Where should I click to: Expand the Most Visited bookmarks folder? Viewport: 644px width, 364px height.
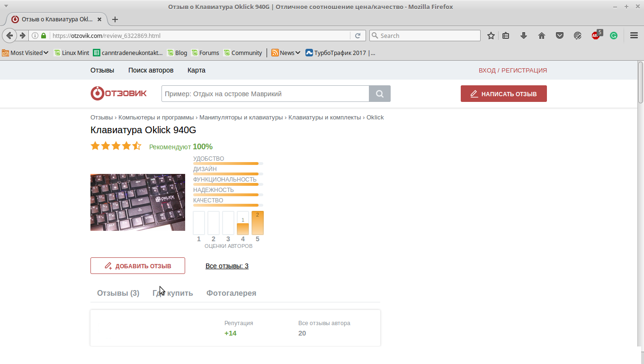26,53
